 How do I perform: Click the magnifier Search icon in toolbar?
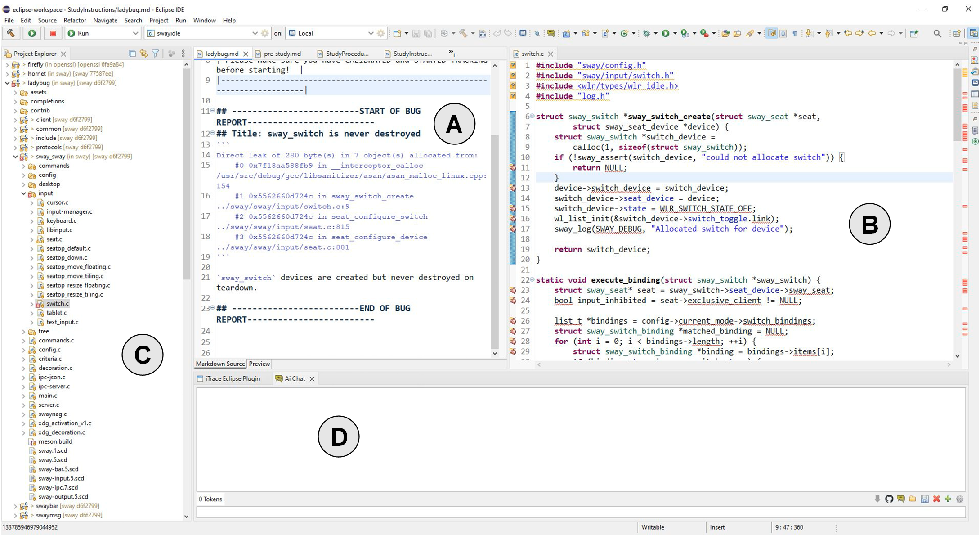click(x=937, y=33)
